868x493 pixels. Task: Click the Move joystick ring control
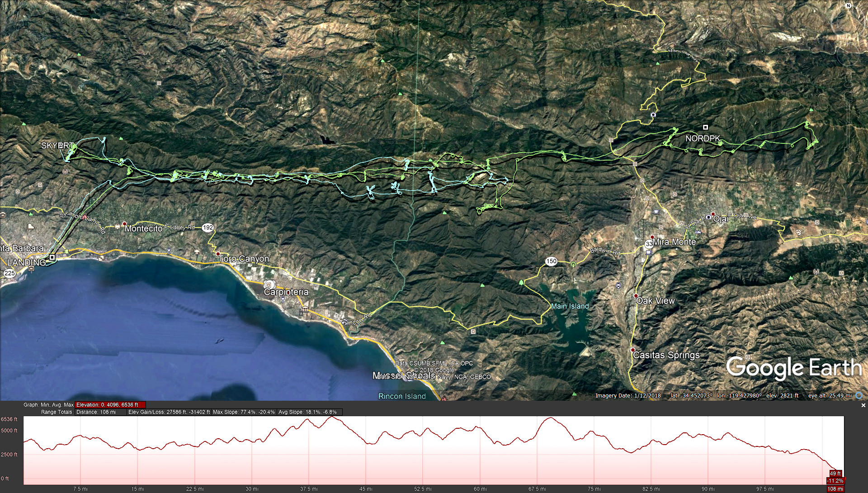click(x=849, y=56)
